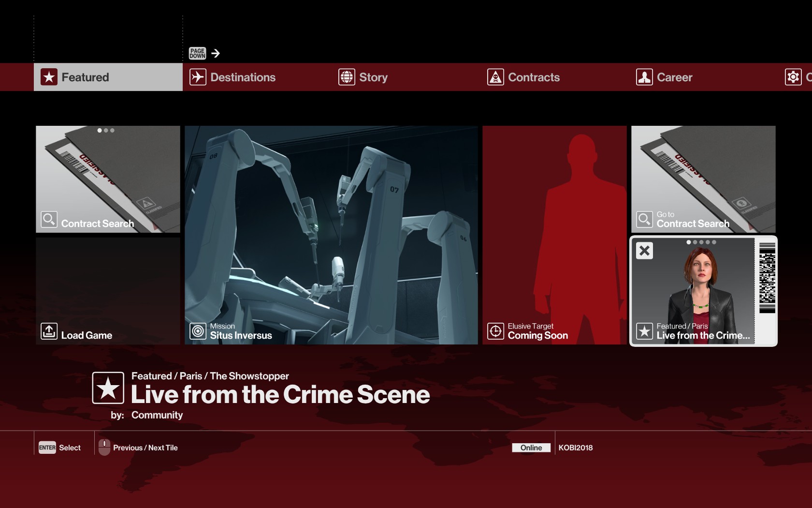Viewport: 812px width, 508px height.
Task: Click the Select button label
Action: pos(70,448)
